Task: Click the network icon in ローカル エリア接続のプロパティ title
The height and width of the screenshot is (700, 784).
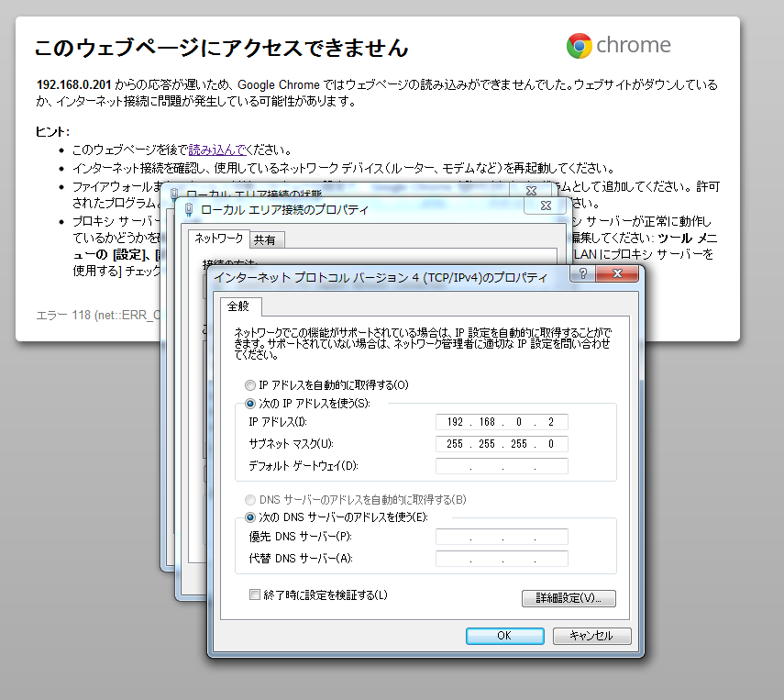Action: click(189, 210)
